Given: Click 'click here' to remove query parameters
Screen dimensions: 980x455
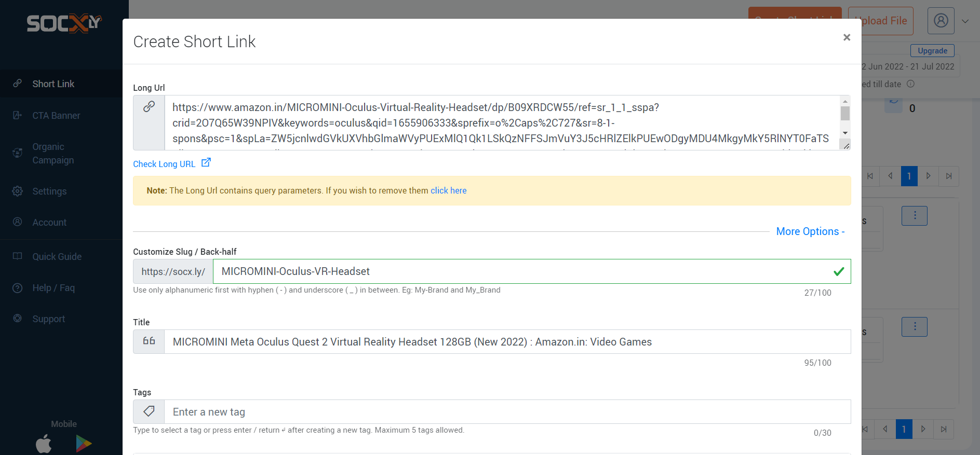Looking at the screenshot, I should pyautogui.click(x=449, y=190).
